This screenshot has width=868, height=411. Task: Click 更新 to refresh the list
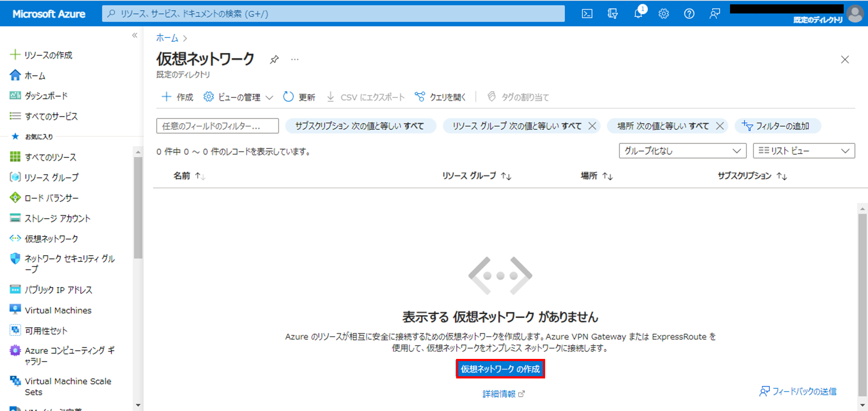pyautogui.click(x=299, y=97)
